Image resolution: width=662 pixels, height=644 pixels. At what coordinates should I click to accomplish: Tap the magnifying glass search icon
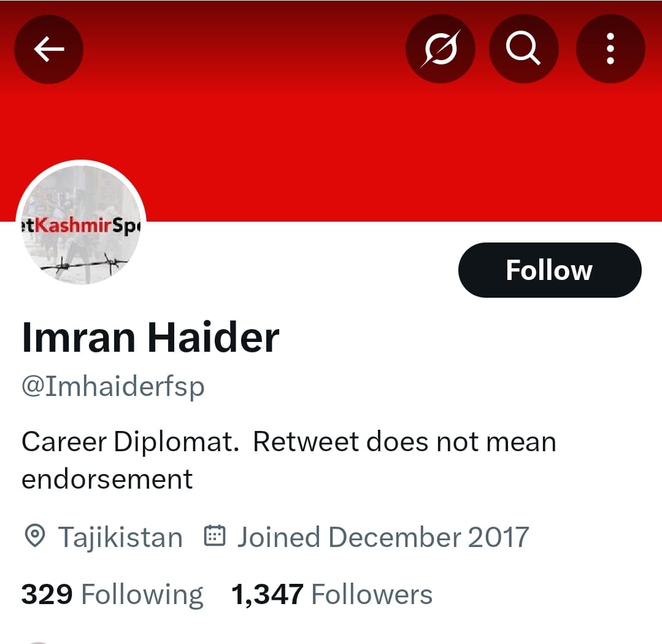(523, 48)
